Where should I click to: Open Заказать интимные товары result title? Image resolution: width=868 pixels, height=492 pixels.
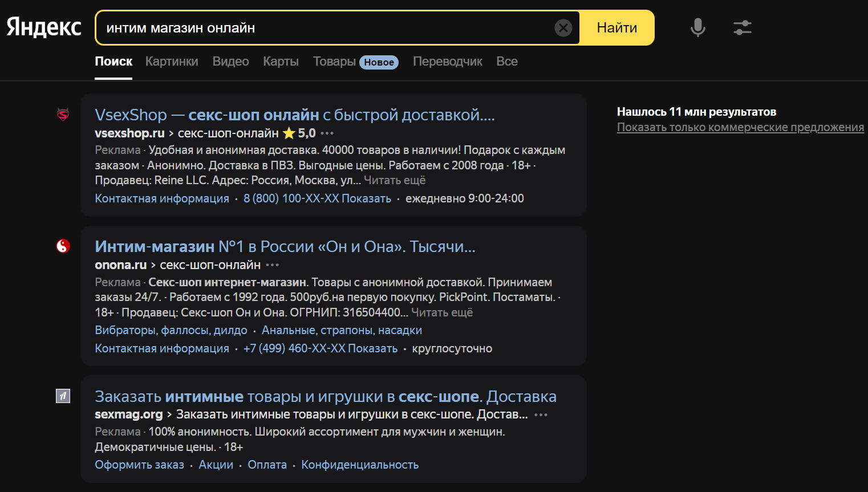coord(326,396)
